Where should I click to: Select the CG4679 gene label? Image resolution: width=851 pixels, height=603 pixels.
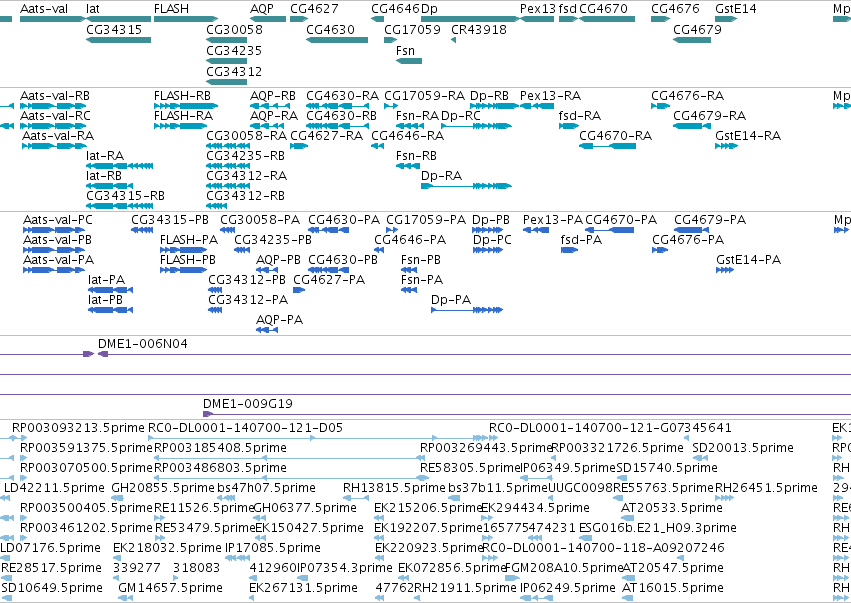tap(697, 29)
